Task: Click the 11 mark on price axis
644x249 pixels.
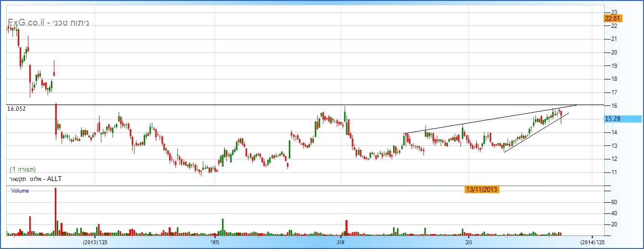Action: pos(614,172)
